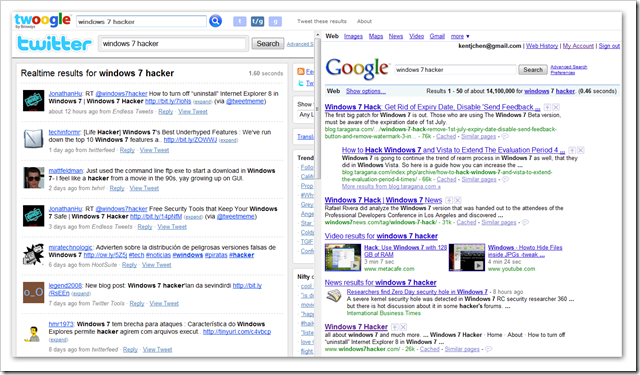
Task: Promote 'How to Hack Windows 7 and Vista' result with plus icon
Action: [572, 150]
